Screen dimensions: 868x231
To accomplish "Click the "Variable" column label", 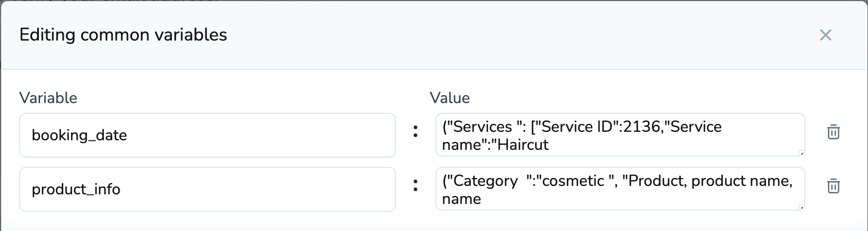I will 48,98.
